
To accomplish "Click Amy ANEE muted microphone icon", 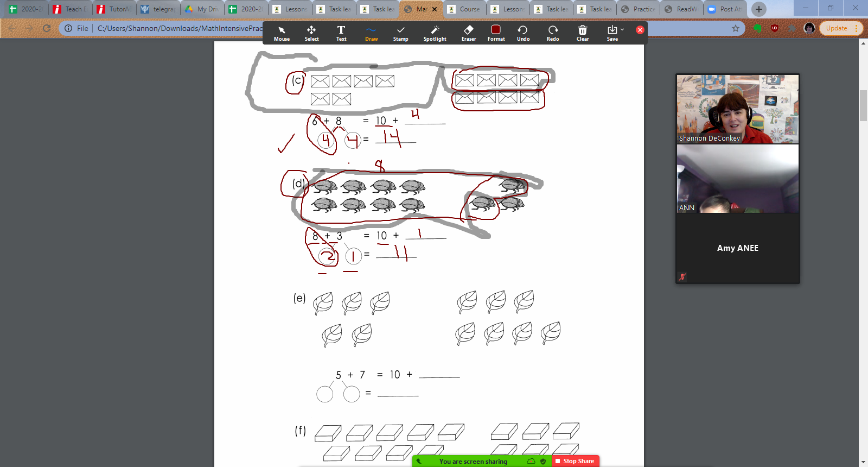I will [x=682, y=277].
